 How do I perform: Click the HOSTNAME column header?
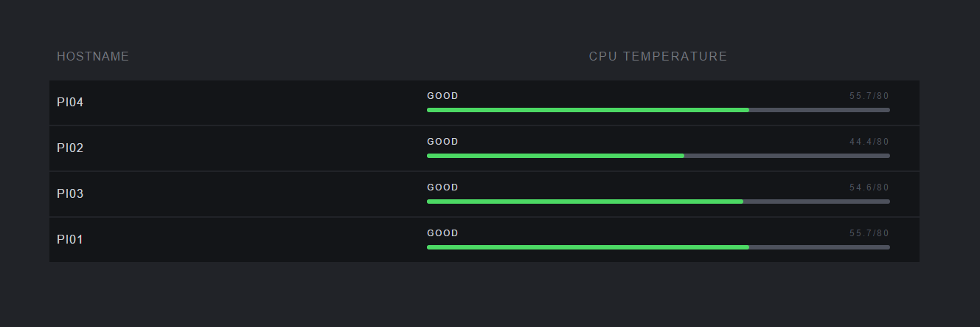(x=93, y=57)
